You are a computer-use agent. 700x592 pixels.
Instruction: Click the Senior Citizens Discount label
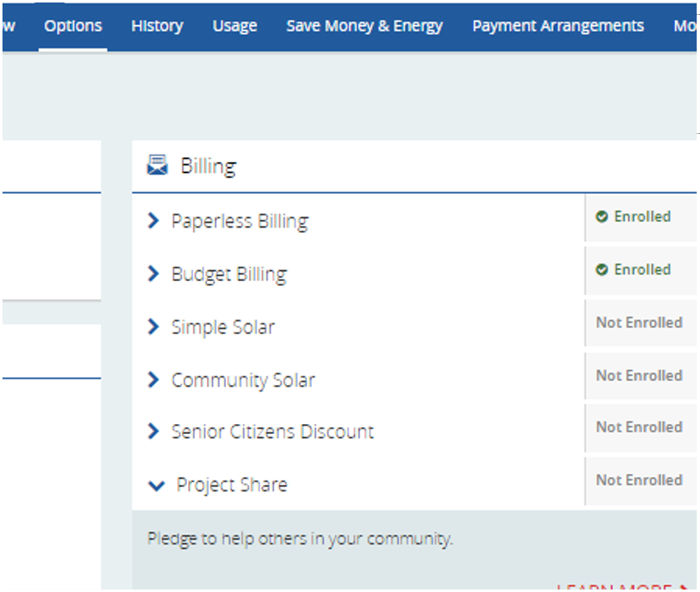[272, 432]
